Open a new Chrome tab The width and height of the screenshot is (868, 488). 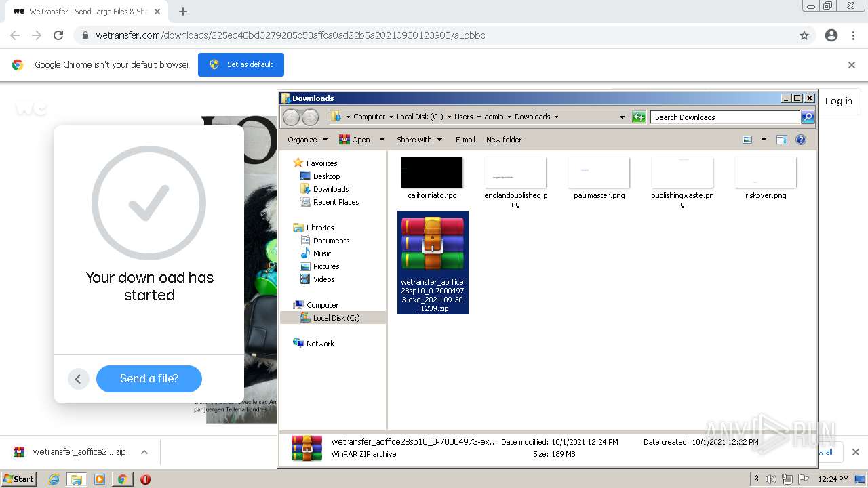pos(183,12)
